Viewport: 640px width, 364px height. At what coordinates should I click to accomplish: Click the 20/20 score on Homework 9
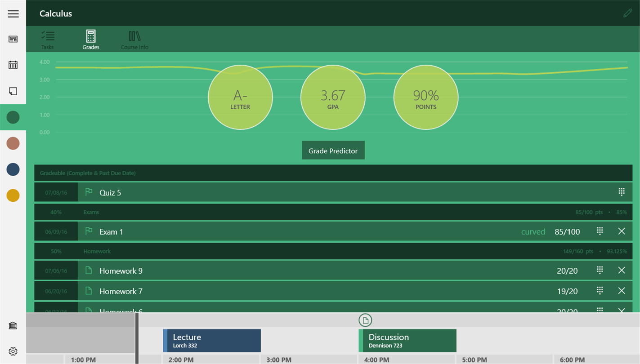click(x=567, y=271)
